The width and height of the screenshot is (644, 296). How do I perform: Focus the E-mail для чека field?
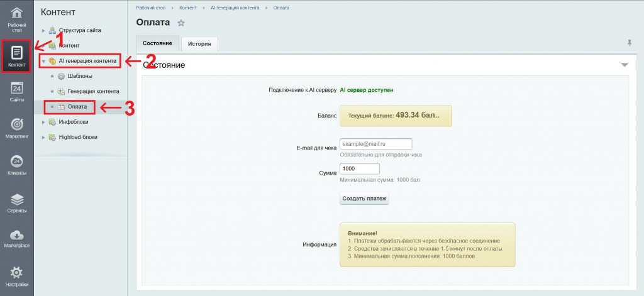point(375,144)
